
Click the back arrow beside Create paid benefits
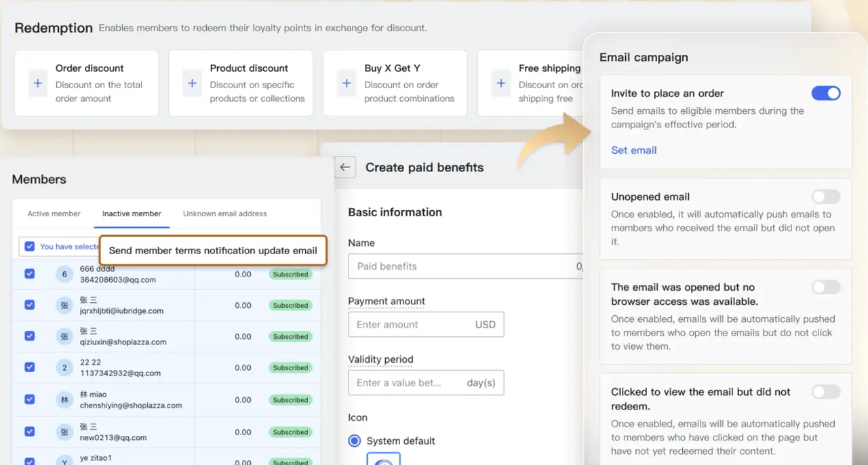click(345, 167)
